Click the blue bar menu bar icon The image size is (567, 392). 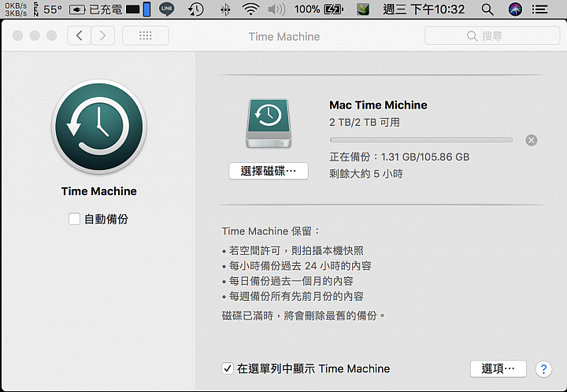click(x=146, y=9)
